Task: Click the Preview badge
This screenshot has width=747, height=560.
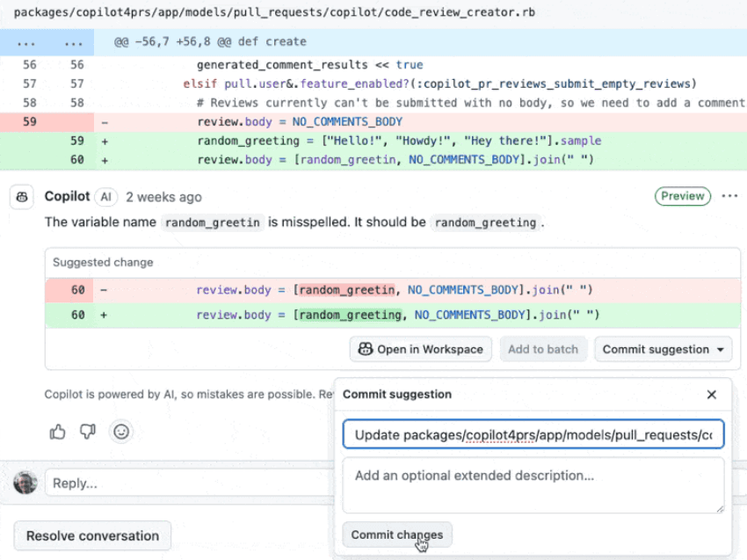Action: pos(682,196)
